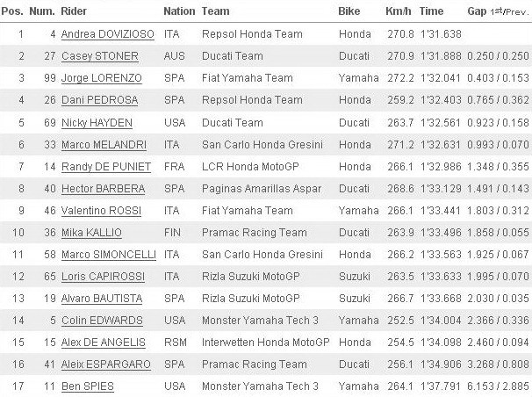Select Aleix ESPARGARO rider link
This screenshot has height=397, width=532.
tap(106, 365)
